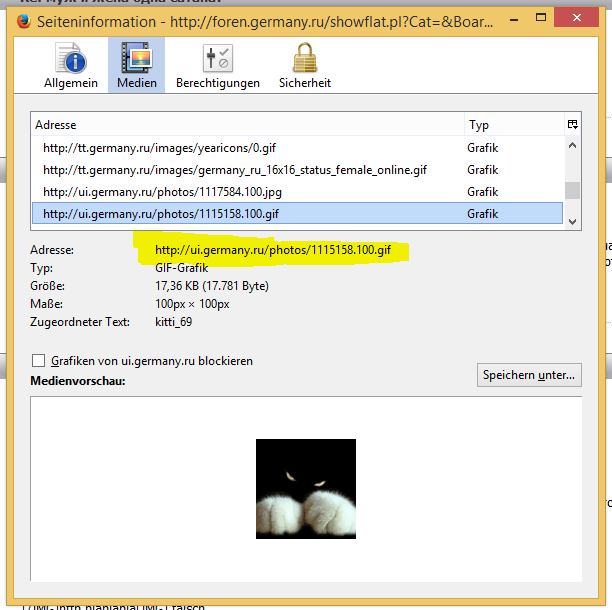Sort the list by the Typ column
Viewport: 612px width, 610px height.
point(510,125)
